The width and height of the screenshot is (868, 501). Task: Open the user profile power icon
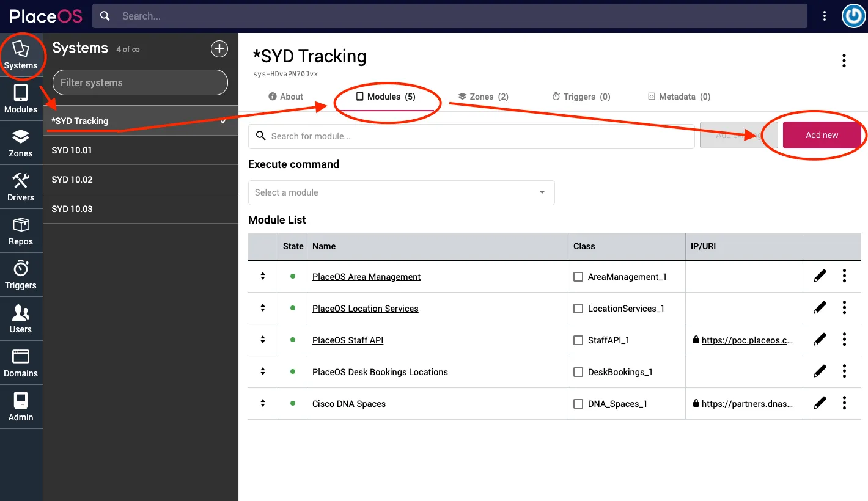pyautogui.click(x=853, y=16)
